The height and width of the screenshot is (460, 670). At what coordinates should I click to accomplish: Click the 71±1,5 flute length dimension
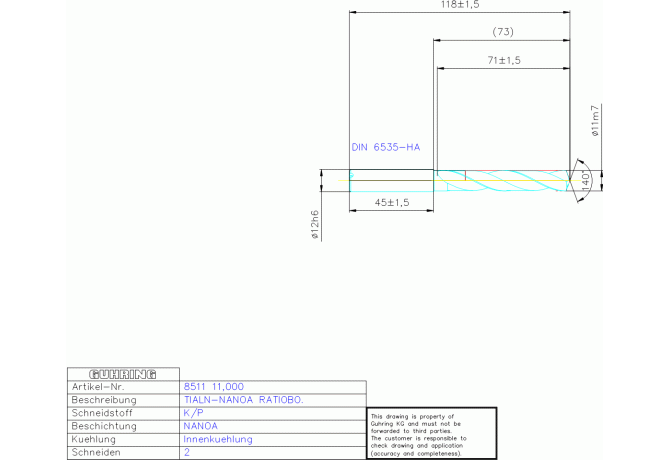[503, 60]
